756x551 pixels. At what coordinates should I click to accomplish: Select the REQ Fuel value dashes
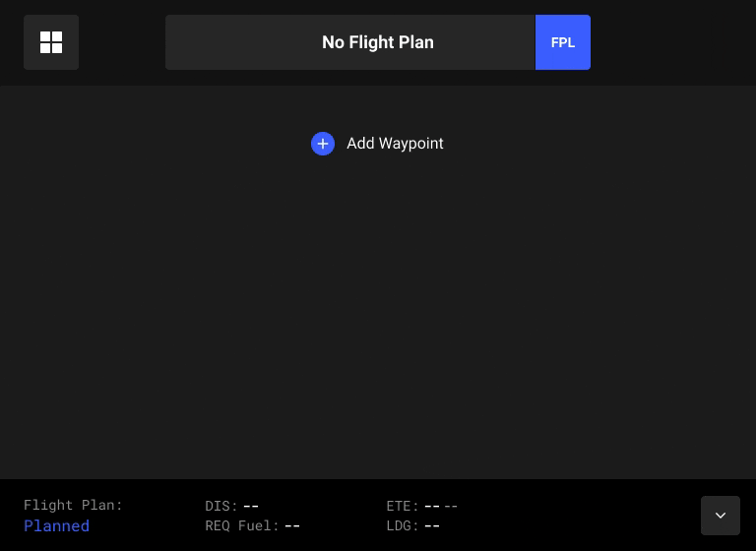[x=292, y=526]
